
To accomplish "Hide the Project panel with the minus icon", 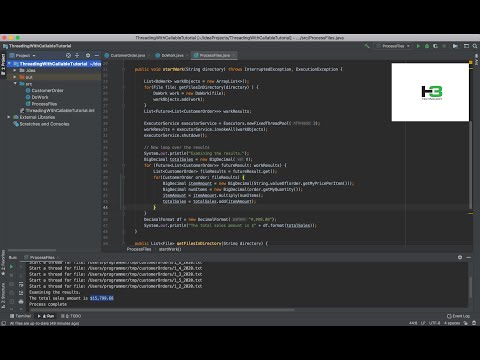I will 97,55.
